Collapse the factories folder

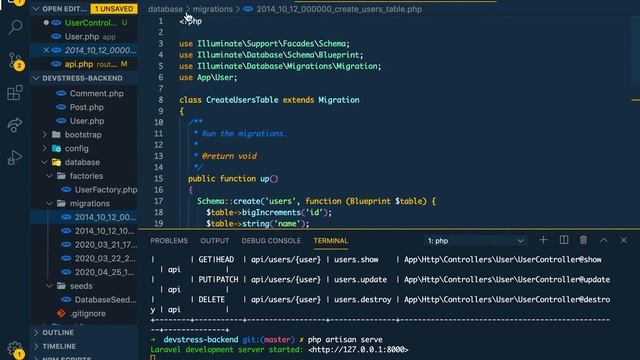[x=50, y=176]
